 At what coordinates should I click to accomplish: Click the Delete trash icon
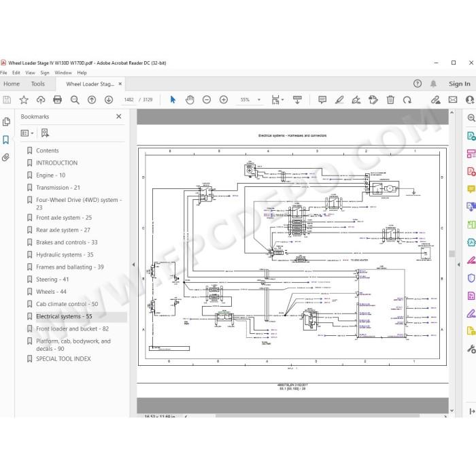point(390,99)
